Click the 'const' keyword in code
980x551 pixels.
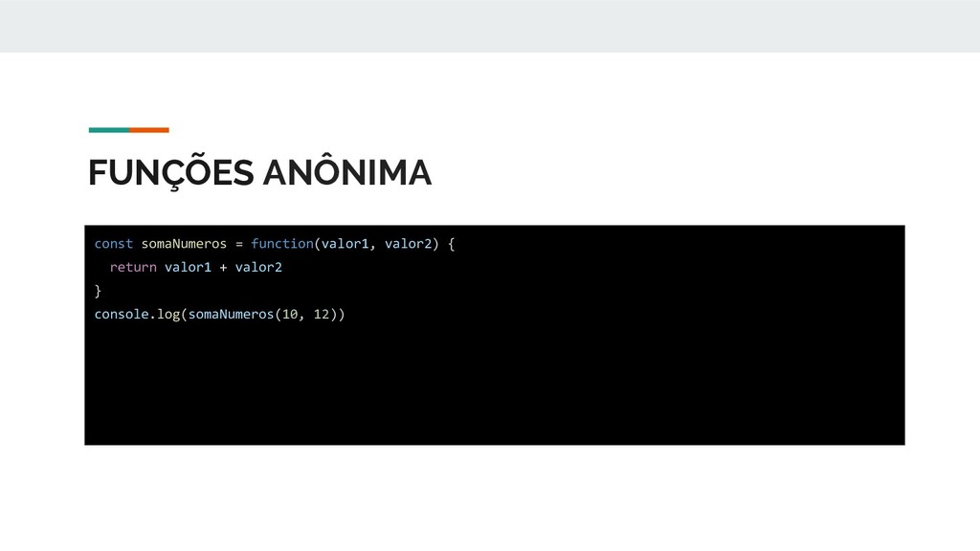114,244
